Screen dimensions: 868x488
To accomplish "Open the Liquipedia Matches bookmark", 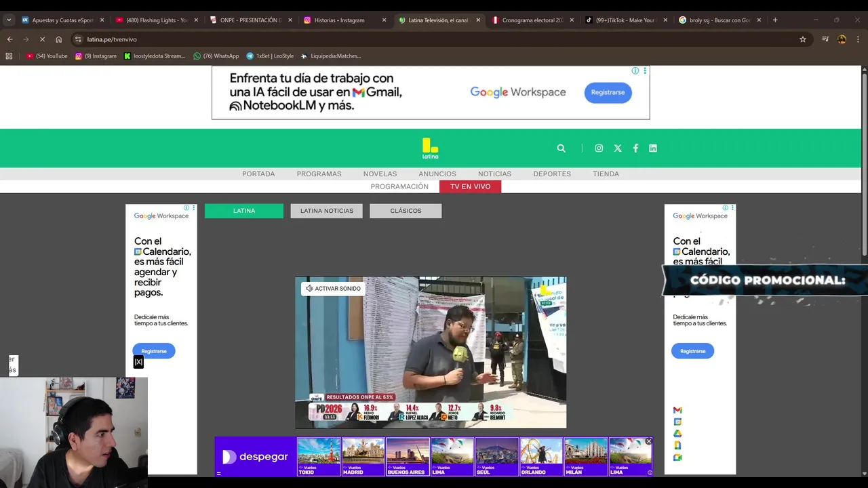I will (331, 56).
